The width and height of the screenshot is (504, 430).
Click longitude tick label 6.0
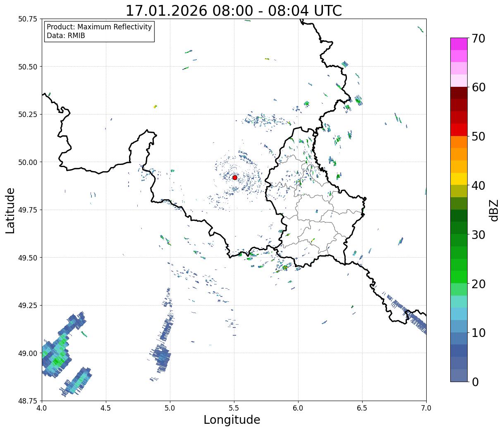click(298, 408)
